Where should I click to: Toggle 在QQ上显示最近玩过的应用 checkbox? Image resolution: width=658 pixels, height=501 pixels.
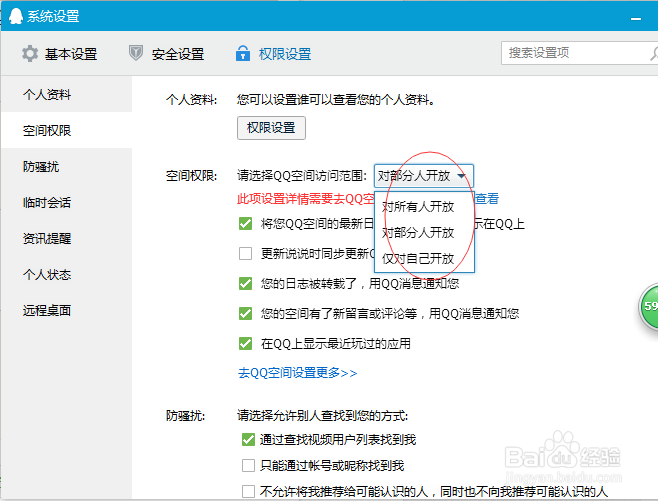(245, 344)
